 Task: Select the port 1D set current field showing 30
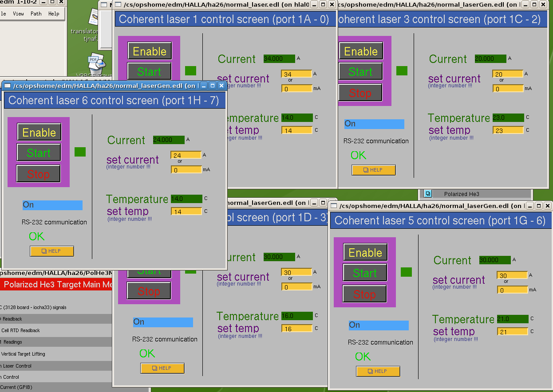296,272
